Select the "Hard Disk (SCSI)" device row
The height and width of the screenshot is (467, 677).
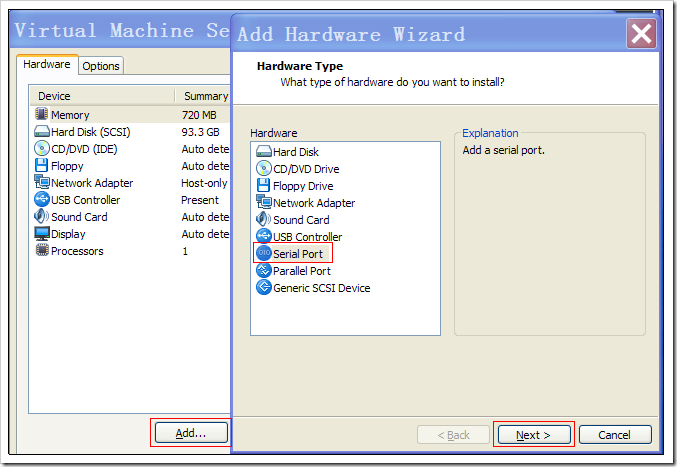point(91,132)
